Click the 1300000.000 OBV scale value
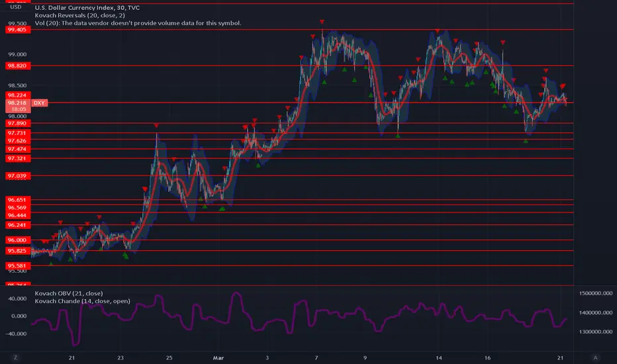Viewport: 617px width, 364px height. tap(596, 332)
